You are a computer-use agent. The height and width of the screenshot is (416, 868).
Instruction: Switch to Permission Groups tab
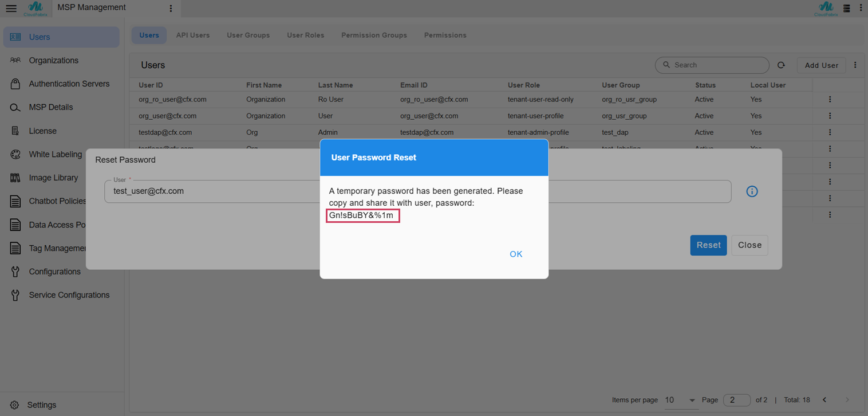374,35
